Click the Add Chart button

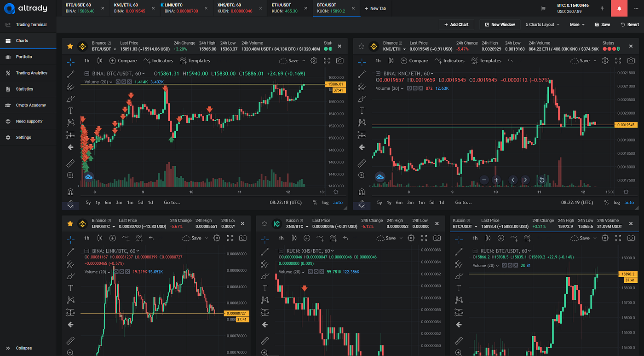[456, 24]
